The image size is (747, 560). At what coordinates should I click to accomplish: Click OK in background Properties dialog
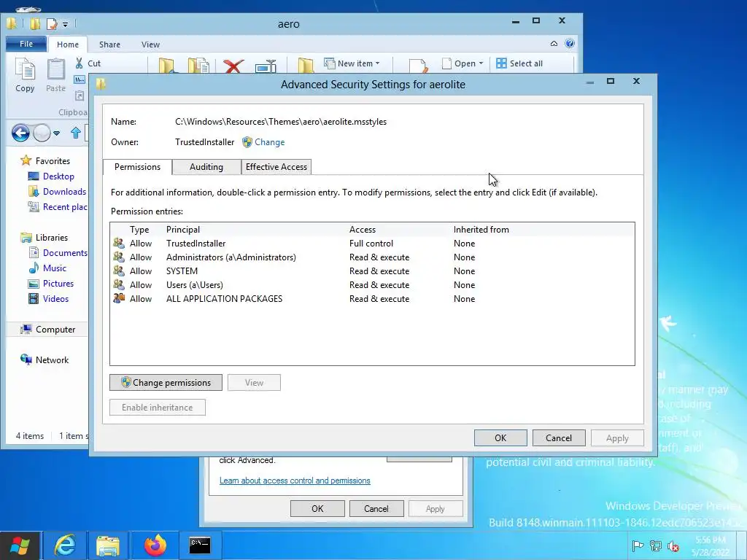pyautogui.click(x=317, y=508)
